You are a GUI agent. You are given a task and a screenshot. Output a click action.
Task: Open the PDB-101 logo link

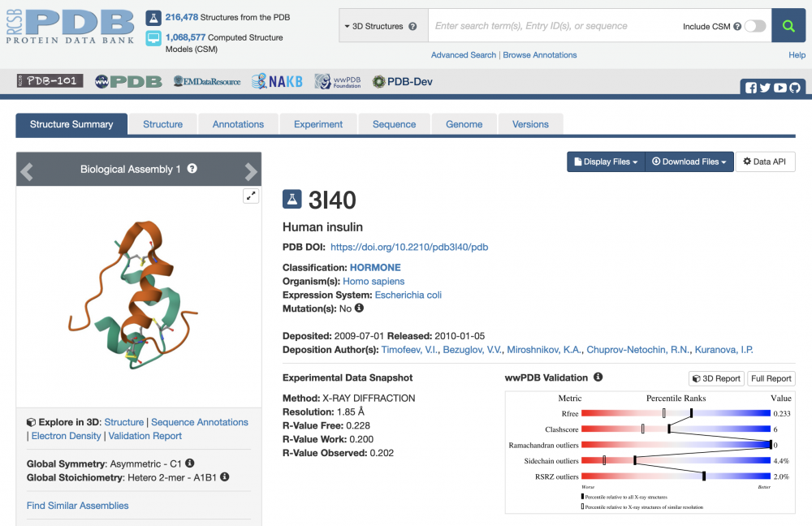point(50,81)
